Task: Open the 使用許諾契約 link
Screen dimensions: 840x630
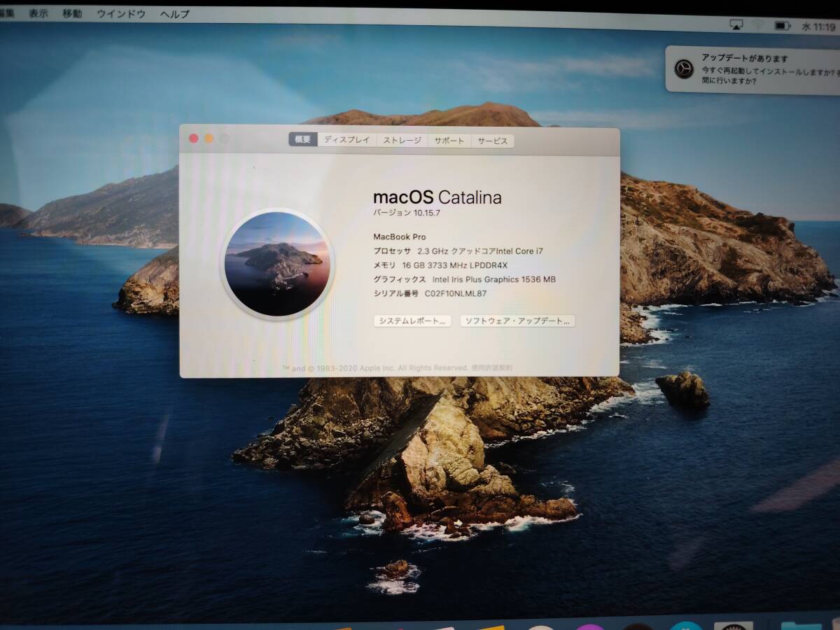Action: [x=492, y=367]
